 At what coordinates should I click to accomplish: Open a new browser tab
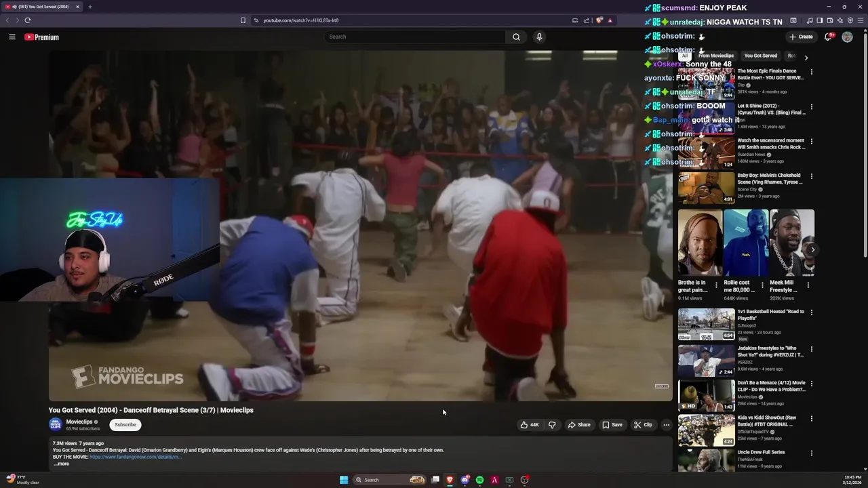(90, 7)
